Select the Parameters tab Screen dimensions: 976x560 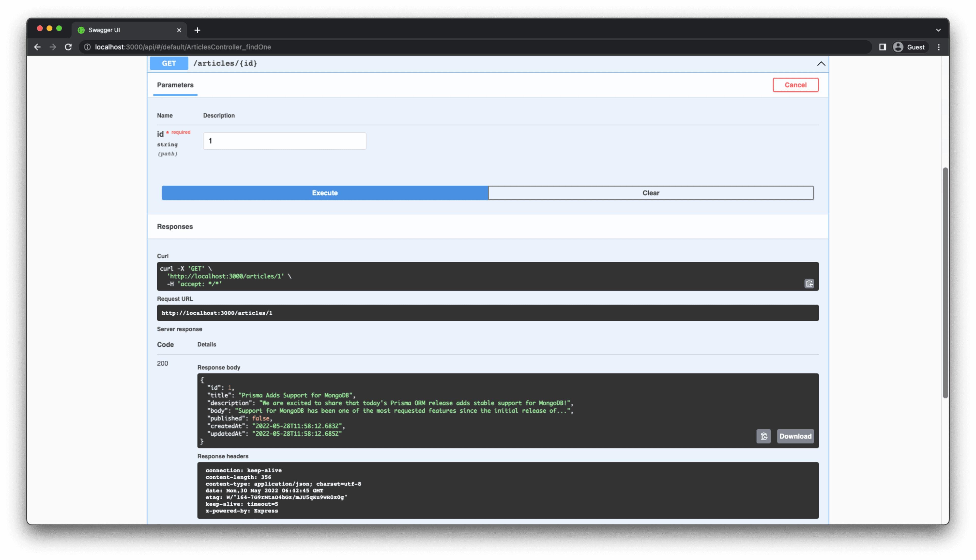[x=175, y=85]
